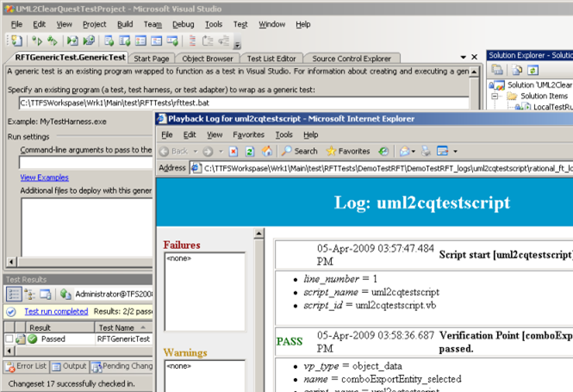This screenshot has height=392, width=573.
Task: Click Edit page icon in Internet Explorer toolbar
Action: [443, 152]
